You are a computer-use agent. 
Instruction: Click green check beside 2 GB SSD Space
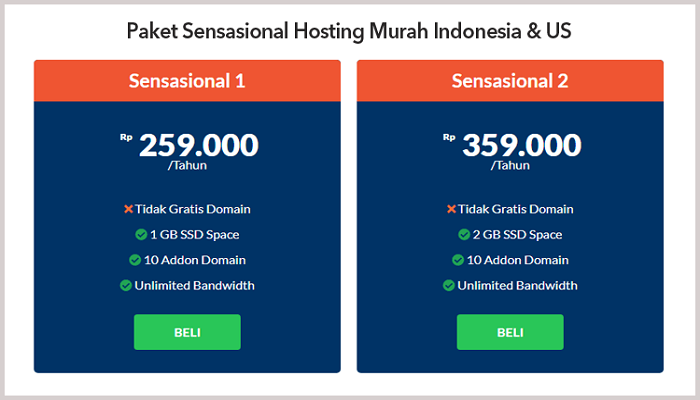click(x=464, y=235)
